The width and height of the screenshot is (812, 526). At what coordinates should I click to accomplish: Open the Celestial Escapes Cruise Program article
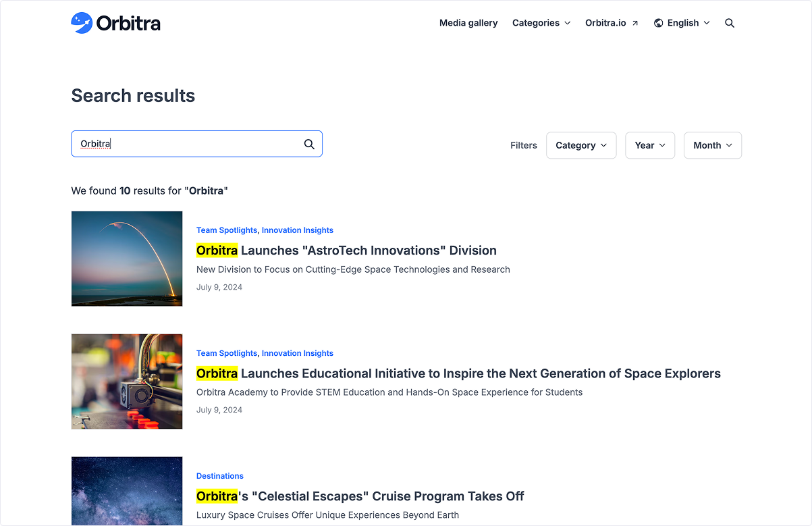(360, 496)
